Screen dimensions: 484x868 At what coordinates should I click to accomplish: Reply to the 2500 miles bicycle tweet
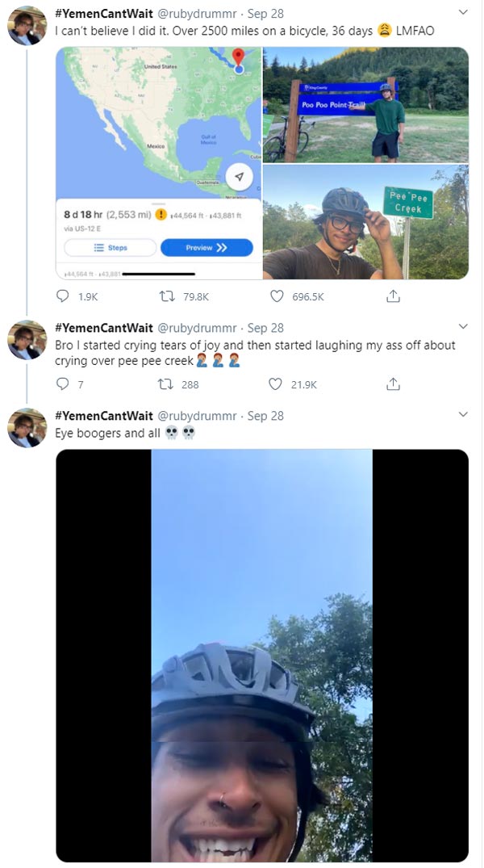63,296
